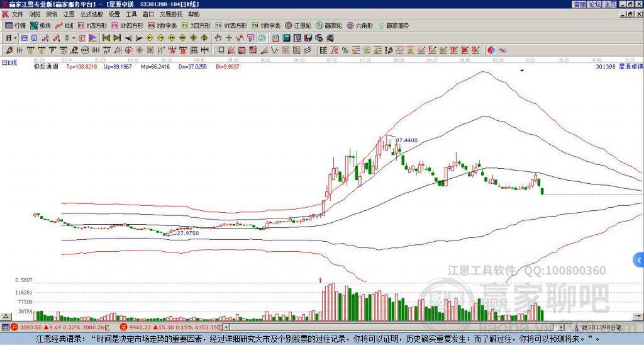Viewport: 644px width, 345px height.
Task: Jump to last bar with green end arrow
Action: pos(117,38)
